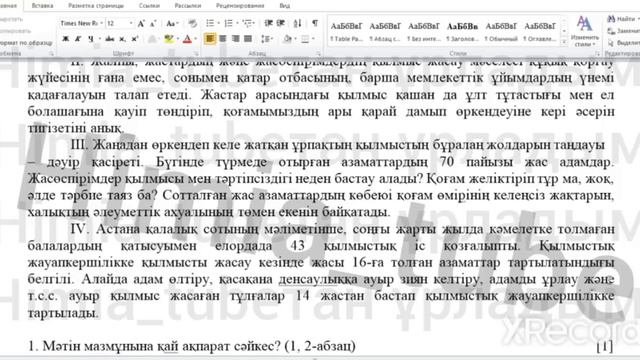Toggle the active align left button
Viewport: 640px width, 360px height.
click(x=210, y=39)
